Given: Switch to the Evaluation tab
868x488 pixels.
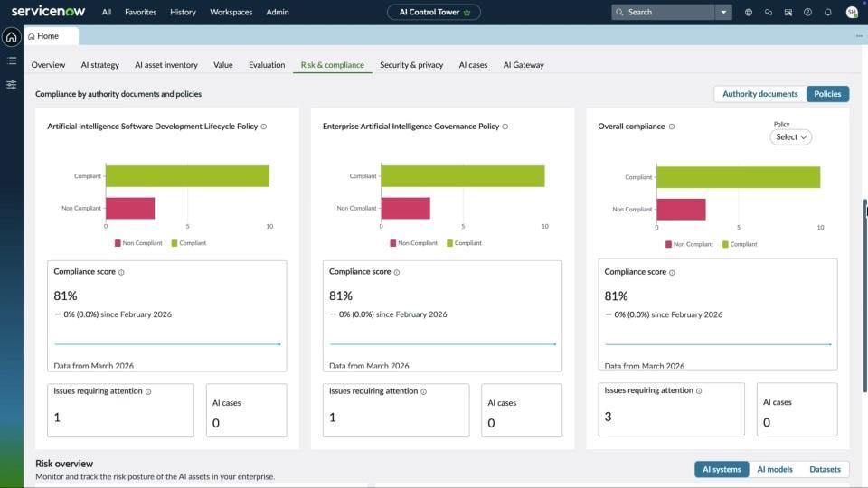Looking at the screenshot, I should pos(267,65).
